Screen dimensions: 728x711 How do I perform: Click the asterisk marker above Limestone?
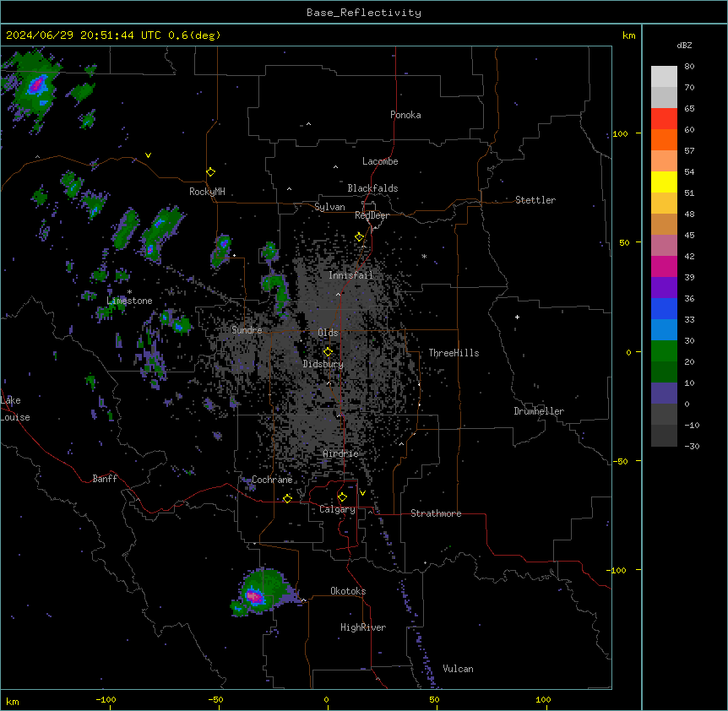pos(129,292)
